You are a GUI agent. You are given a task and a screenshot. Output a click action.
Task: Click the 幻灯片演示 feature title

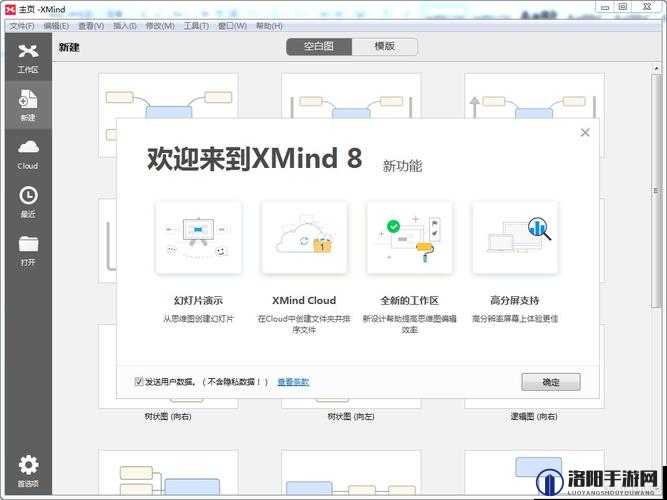198,300
